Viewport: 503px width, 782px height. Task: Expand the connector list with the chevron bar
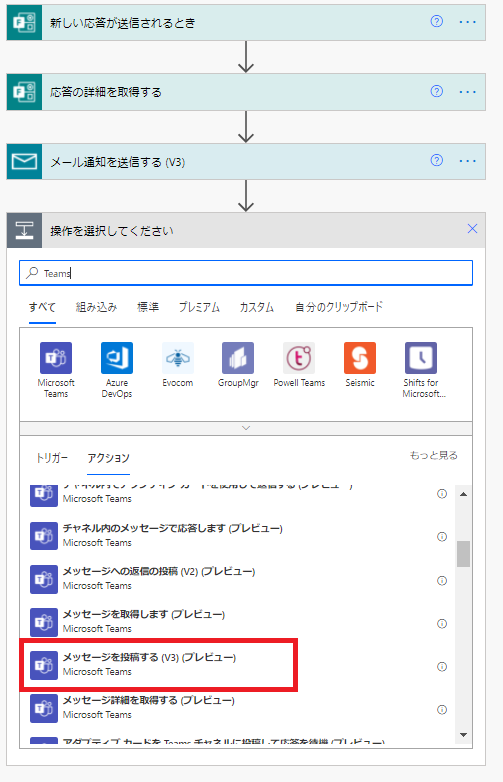point(246,428)
